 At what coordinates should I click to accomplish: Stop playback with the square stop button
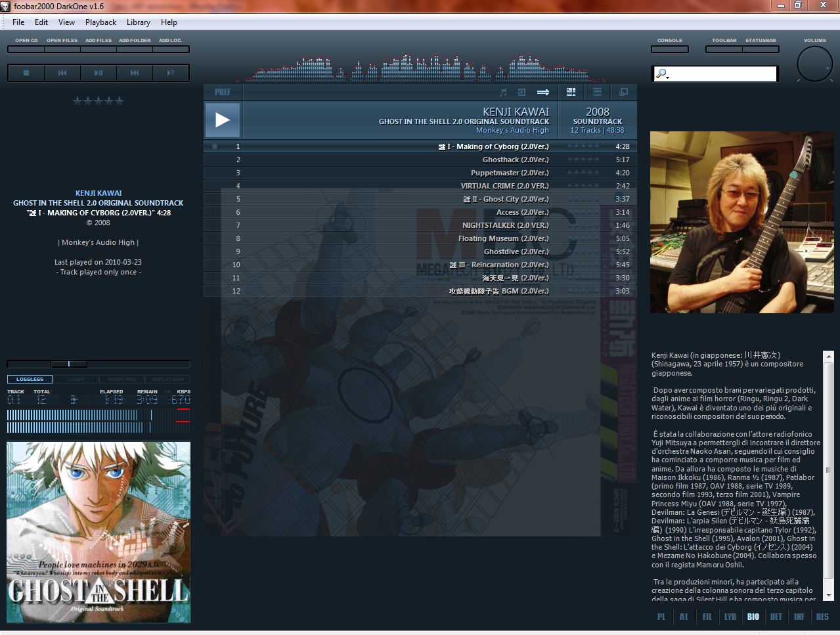point(26,73)
